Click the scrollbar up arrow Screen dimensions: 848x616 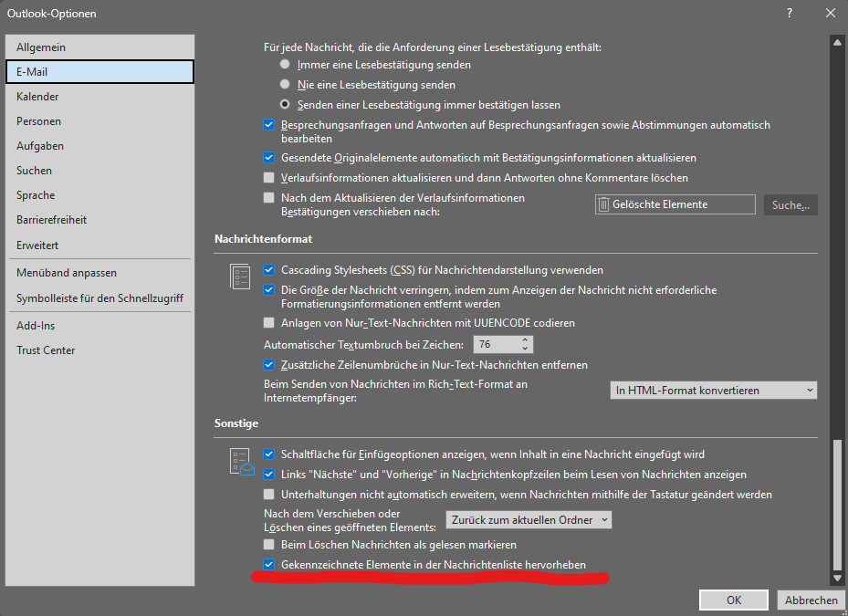pos(837,42)
